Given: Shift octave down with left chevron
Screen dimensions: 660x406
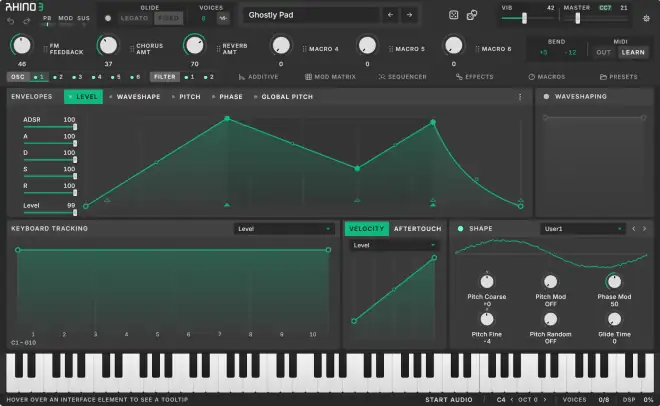Looking at the screenshot, I should 512,400.
